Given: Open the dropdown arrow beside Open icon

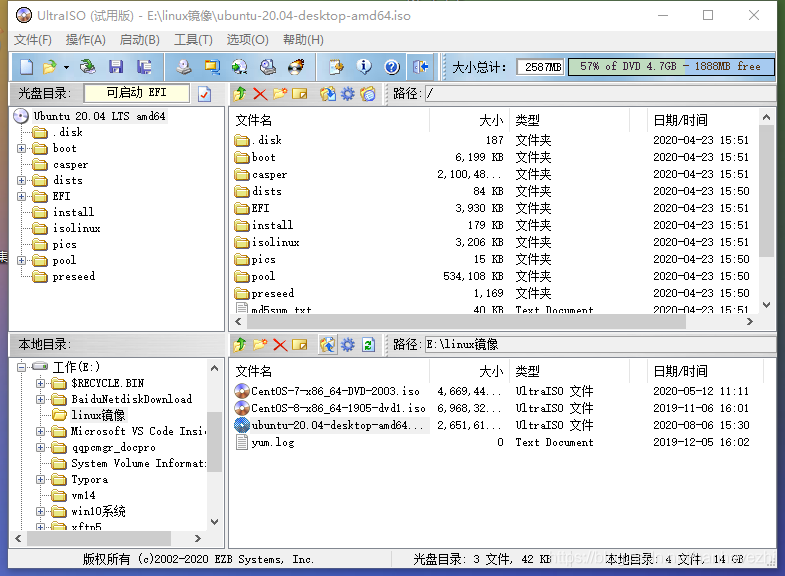Looking at the screenshot, I should pos(66,67).
